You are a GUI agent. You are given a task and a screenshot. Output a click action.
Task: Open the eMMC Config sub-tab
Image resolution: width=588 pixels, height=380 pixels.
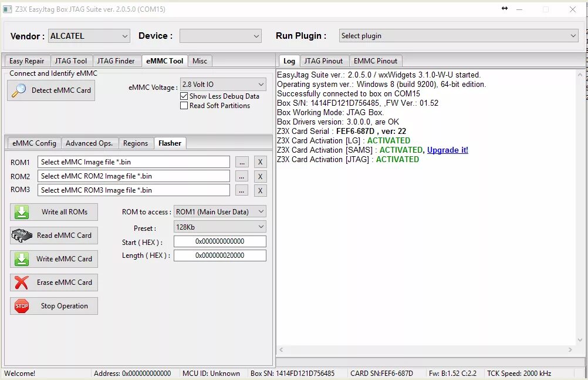click(34, 143)
